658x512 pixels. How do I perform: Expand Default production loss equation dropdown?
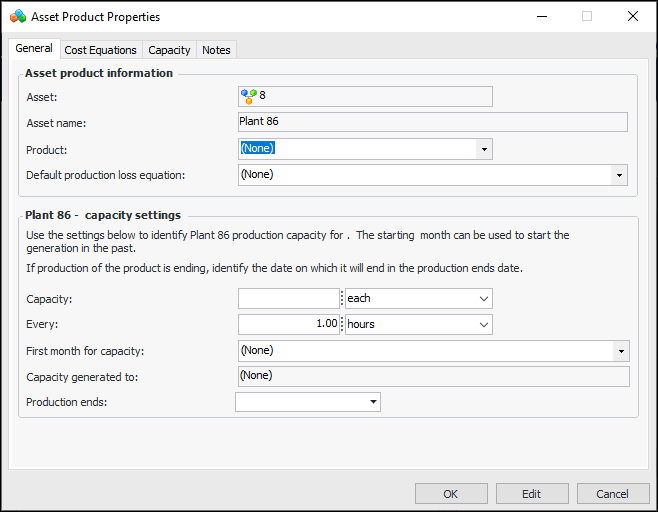pos(620,175)
